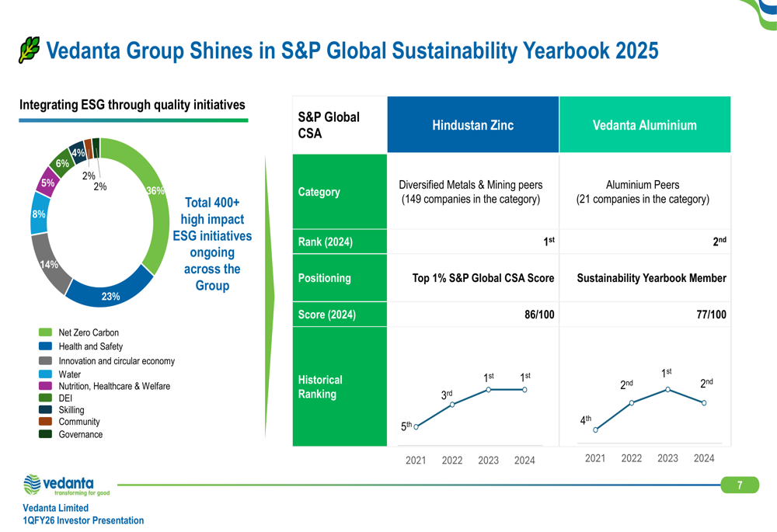Select the 2024 point in Hindustan Zinc ranking chart
Image resolution: width=777 pixels, height=532 pixels.
tap(524, 390)
